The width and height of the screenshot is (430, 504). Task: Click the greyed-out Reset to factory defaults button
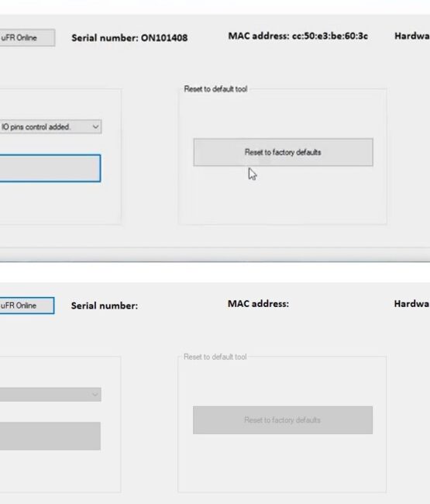click(283, 420)
